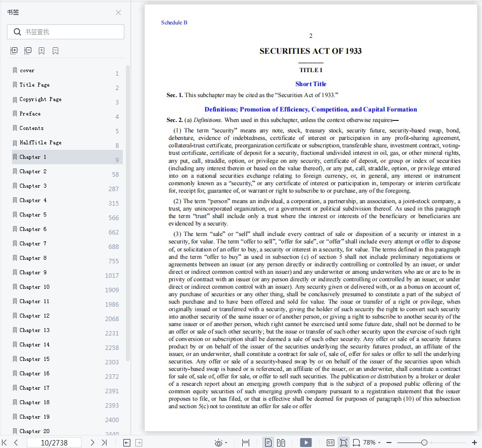This screenshot has width=482, height=448.
Task: Click page number 1017 of Chapter 9
Action: (112, 275)
